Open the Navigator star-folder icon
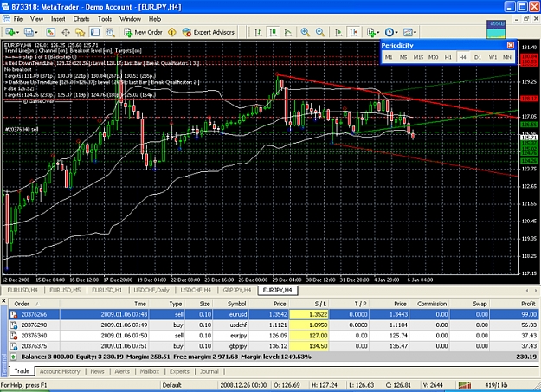Image resolution: width=541 pixels, height=392 pixels. pyautogui.click(x=81, y=32)
